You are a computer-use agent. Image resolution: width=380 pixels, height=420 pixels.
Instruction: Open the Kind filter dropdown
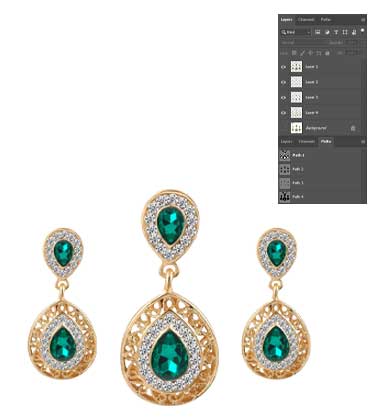pos(296,32)
